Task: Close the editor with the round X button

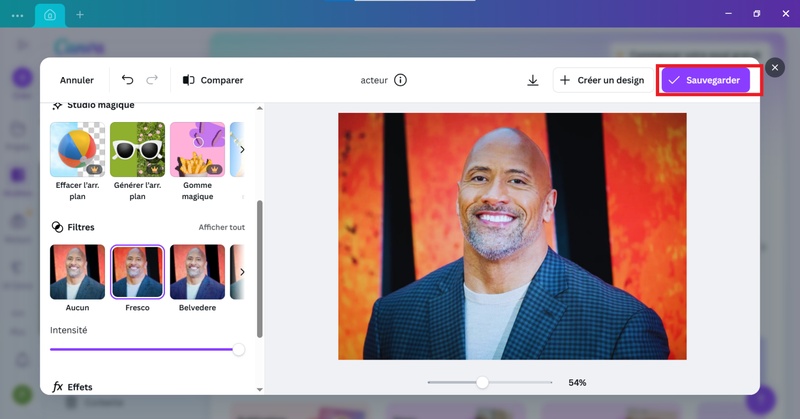Action: pyautogui.click(x=774, y=67)
